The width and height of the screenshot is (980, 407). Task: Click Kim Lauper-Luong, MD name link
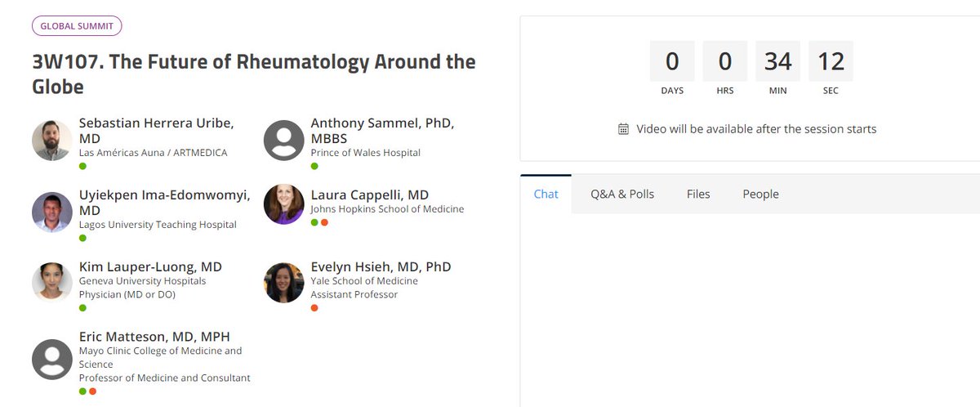click(150, 266)
